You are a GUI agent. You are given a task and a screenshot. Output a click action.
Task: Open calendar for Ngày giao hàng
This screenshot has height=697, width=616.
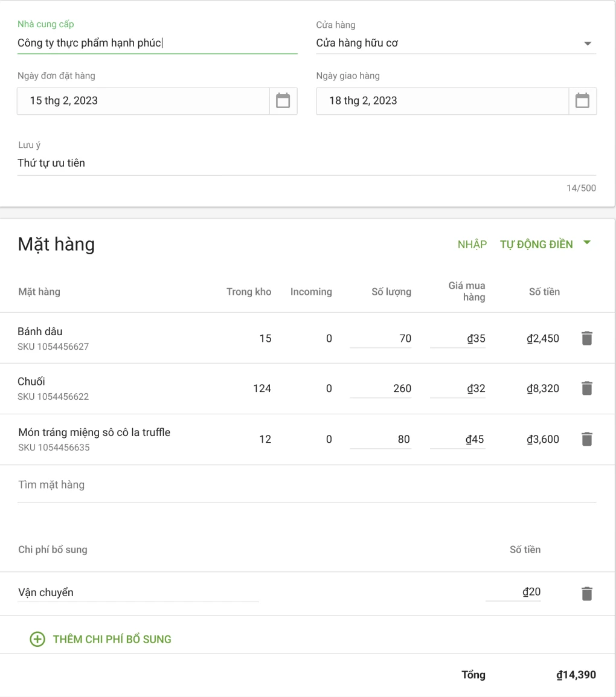pos(582,101)
